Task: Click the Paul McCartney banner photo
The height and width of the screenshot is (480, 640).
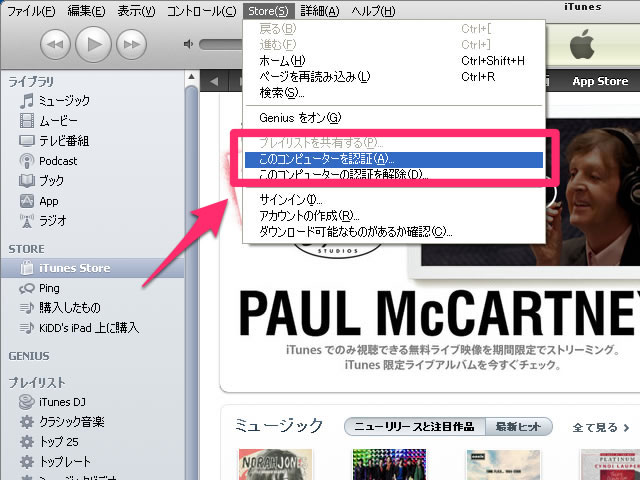Action: point(593,192)
